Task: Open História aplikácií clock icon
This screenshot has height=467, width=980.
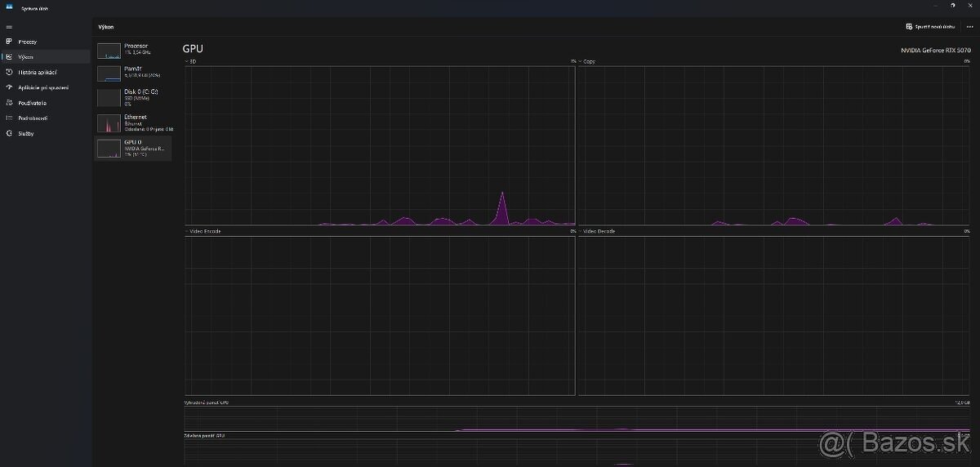Action: point(9,72)
